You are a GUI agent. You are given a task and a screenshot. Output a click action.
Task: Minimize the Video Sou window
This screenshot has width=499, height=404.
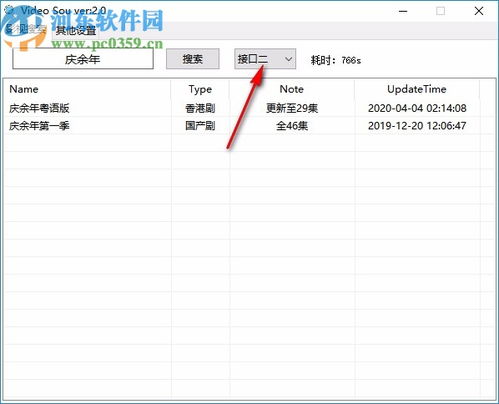(403, 11)
